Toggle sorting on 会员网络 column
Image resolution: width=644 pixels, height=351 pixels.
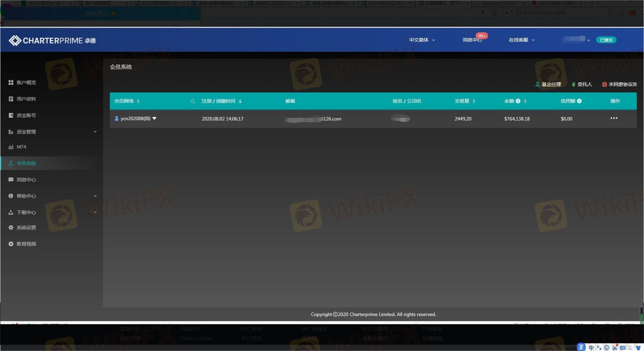point(138,101)
